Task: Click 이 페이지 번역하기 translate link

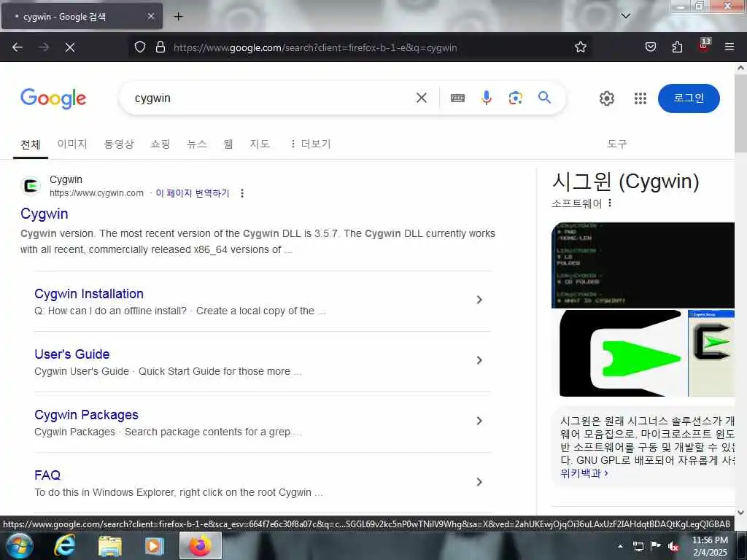Action: [193, 193]
